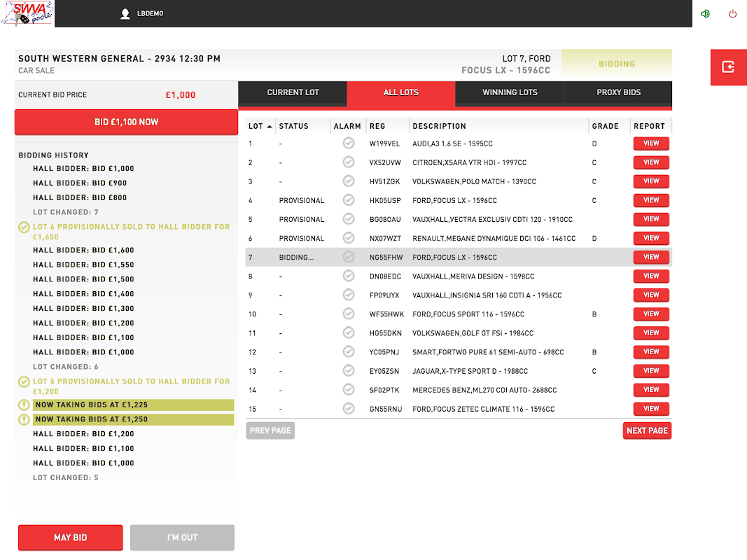Screen dimensions: 747x560
Task: Select the All Lots tab
Action: 401,92
